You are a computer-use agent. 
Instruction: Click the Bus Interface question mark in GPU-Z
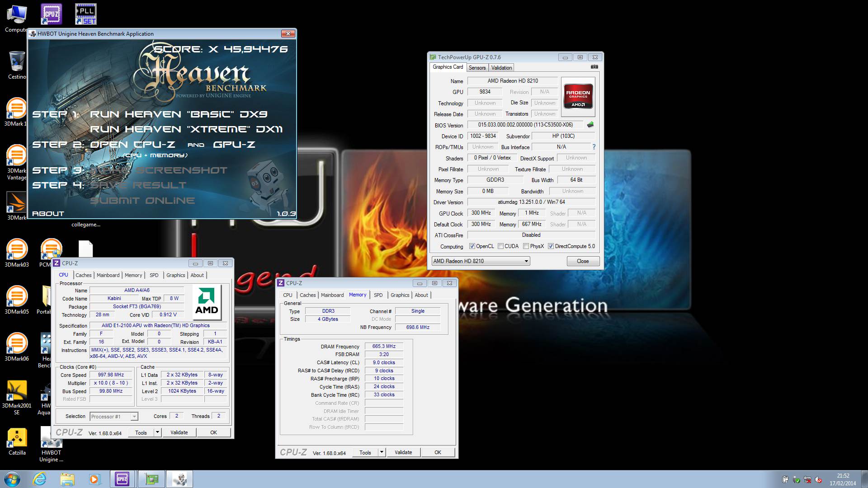click(594, 147)
